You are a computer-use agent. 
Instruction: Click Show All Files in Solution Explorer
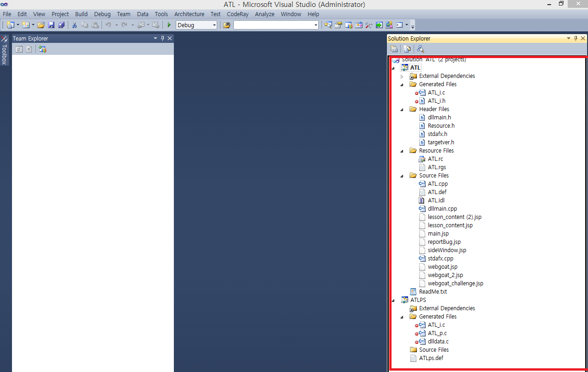click(x=407, y=49)
